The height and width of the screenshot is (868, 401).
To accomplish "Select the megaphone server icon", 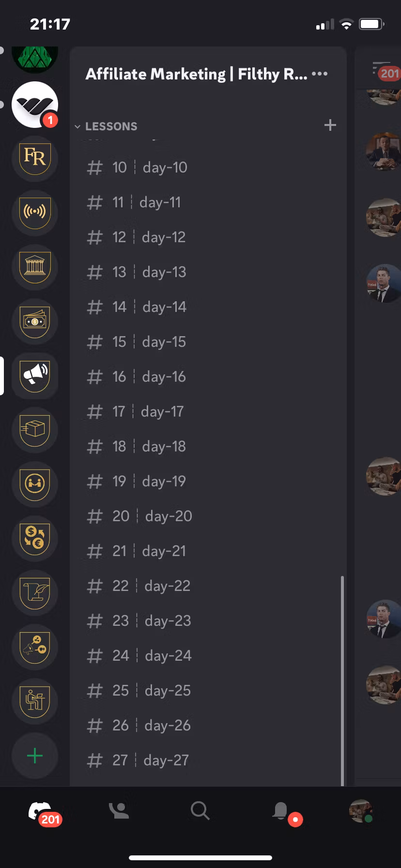I will (35, 375).
